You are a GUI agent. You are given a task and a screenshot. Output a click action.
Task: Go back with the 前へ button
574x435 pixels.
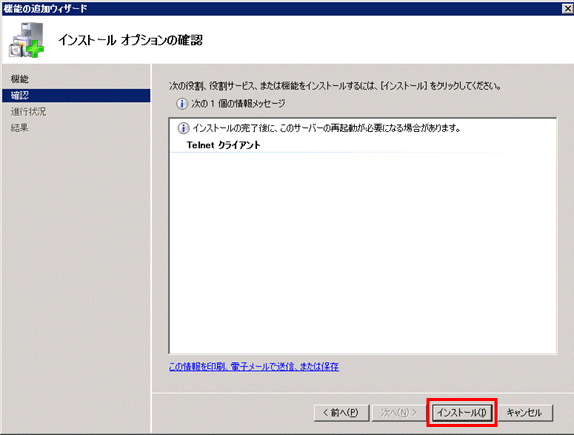pyautogui.click(x=341, y=413)
